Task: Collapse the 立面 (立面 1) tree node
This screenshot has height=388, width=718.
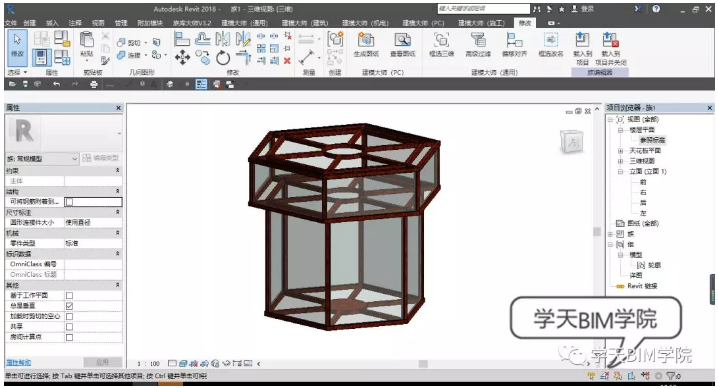Action: pyautogui.click(x=620, y=172)
